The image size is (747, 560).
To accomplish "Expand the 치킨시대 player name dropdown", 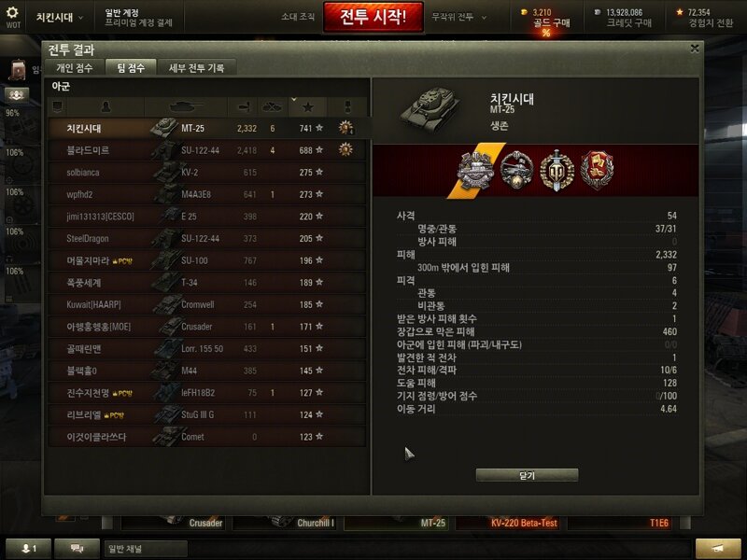I will (59, 17).
